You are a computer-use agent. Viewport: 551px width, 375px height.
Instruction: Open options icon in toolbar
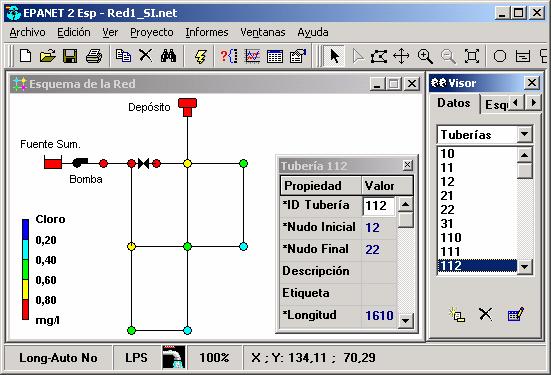298,56
